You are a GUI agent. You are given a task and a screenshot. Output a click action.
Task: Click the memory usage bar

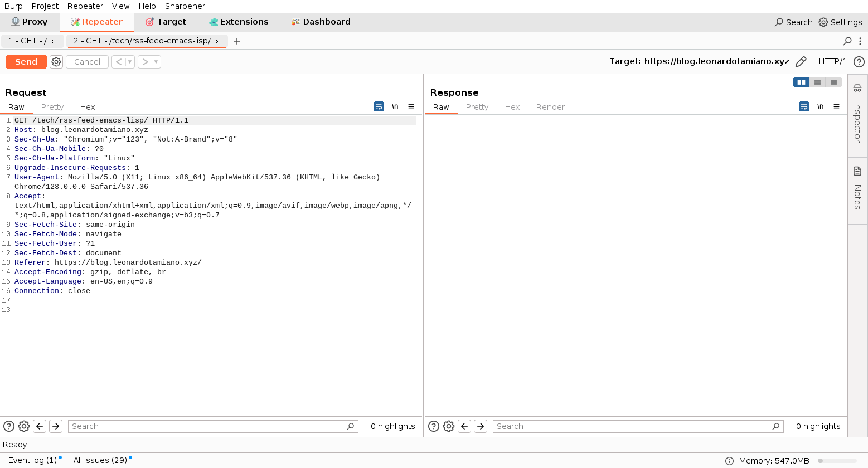click(x=837, y=461)
